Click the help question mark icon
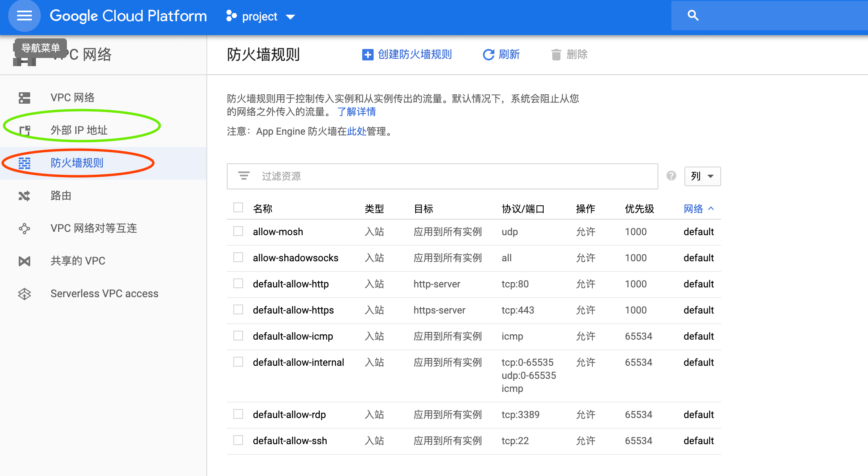This screenshot has width=868, height=476. [x=671, y=176]
